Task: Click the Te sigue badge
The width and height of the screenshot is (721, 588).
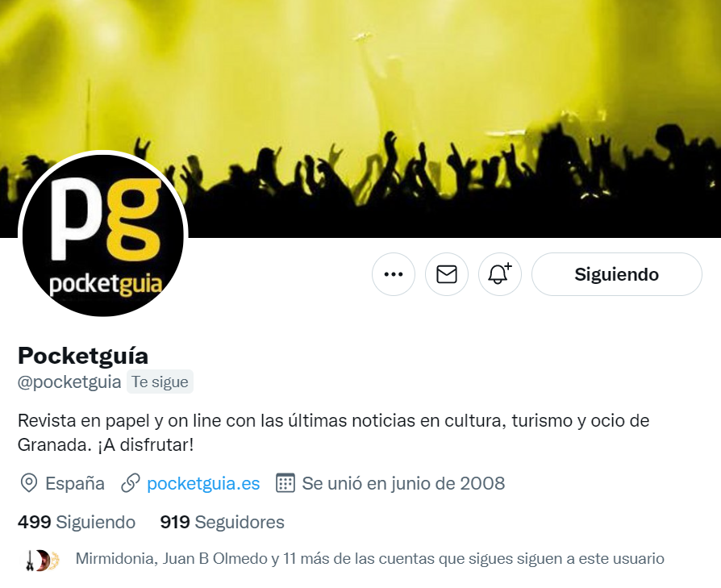Action: point(160,382)
